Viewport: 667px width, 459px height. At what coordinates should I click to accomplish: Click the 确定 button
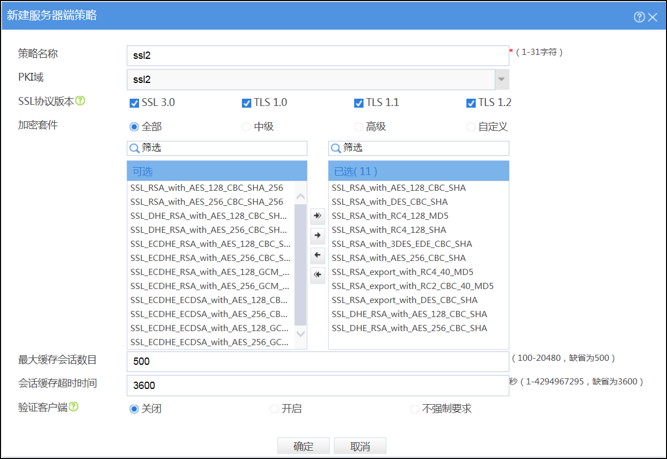pyautogui.click(x=302, y=446)
